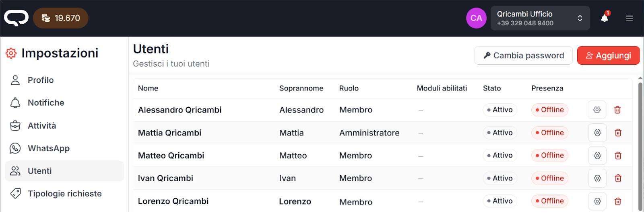
Task: Delete user Alessandro Qricambi with trash icon
Action: (x=617, y=110)
